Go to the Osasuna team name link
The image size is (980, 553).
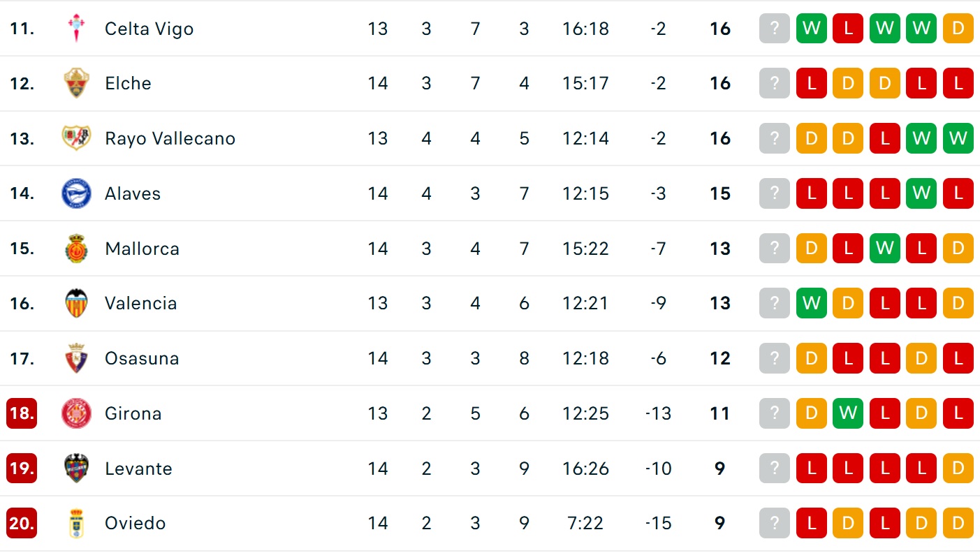(x=142, y=358)
